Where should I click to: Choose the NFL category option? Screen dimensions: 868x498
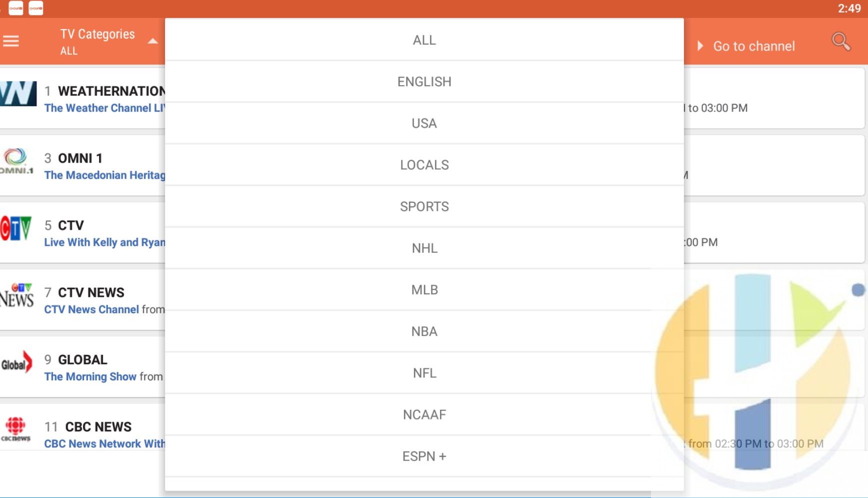pyautogui.click(x=424, y=373)
